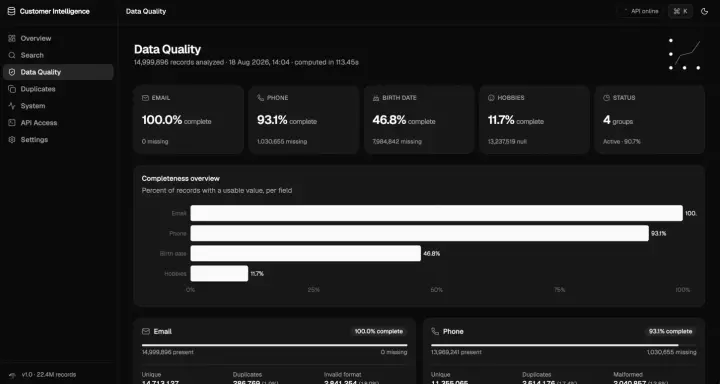Viewport: 720px width, 384px height.
Task: Click the 'Data Quality' header breadcrumb
Action: click(x=146, y=11)
